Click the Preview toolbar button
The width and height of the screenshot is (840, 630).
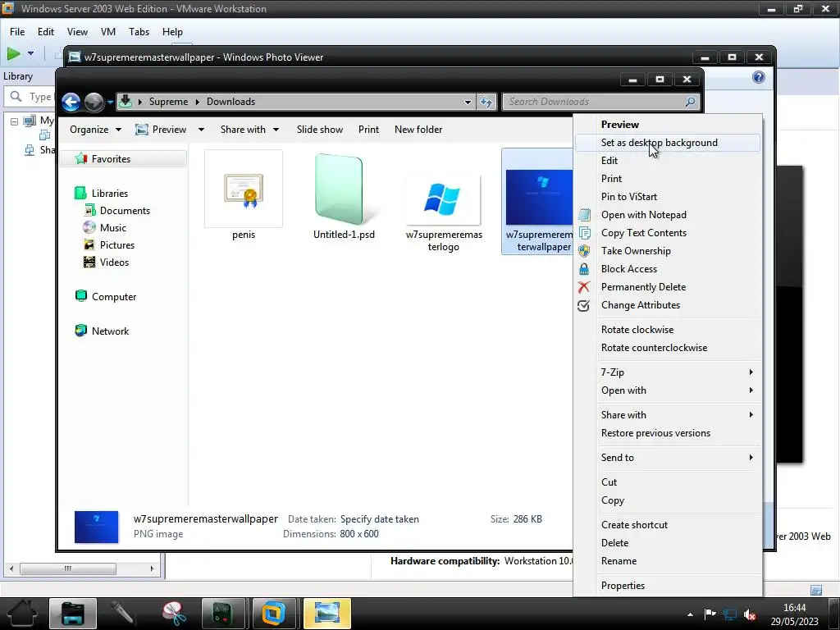pos(162,130)
